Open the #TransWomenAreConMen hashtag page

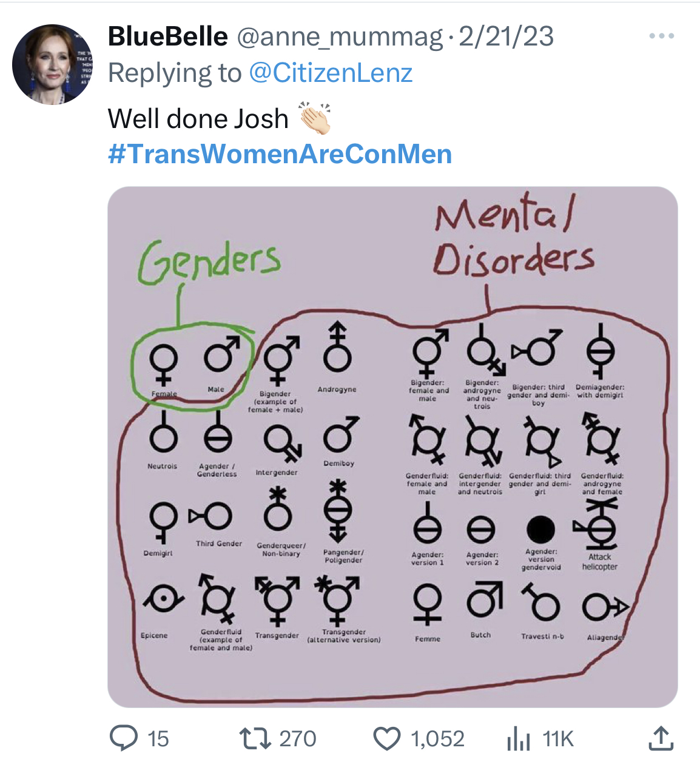pyautogui.click(x=280, y=154)
